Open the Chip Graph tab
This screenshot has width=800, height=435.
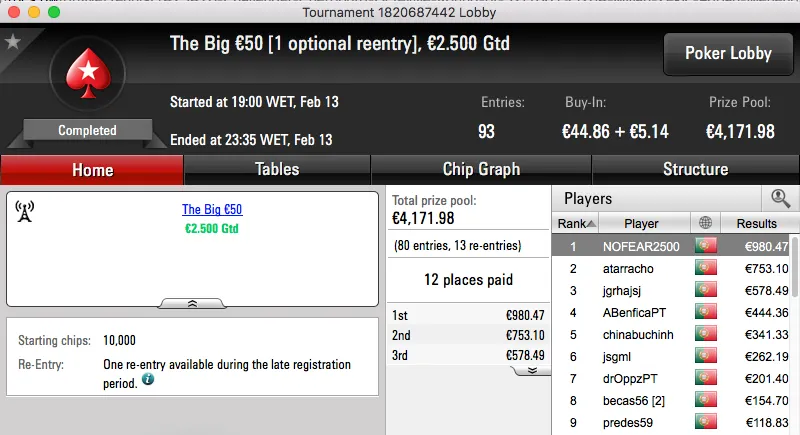click(481, 169)
